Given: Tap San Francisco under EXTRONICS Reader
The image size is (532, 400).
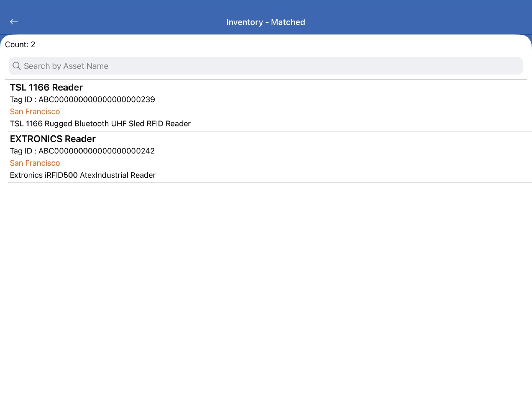Looking at the screenshot, I should (35, 163).
